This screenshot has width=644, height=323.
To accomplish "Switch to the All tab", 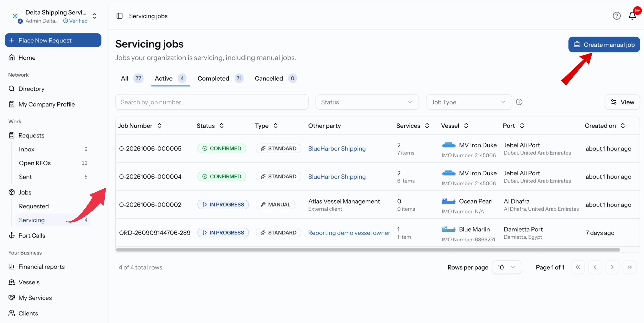I will point(132,78).
